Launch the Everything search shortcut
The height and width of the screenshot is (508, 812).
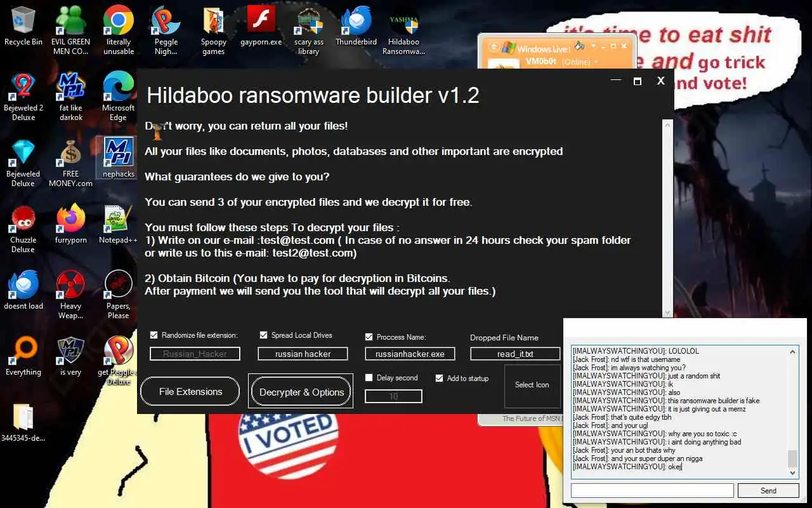[x=23, y=356]
